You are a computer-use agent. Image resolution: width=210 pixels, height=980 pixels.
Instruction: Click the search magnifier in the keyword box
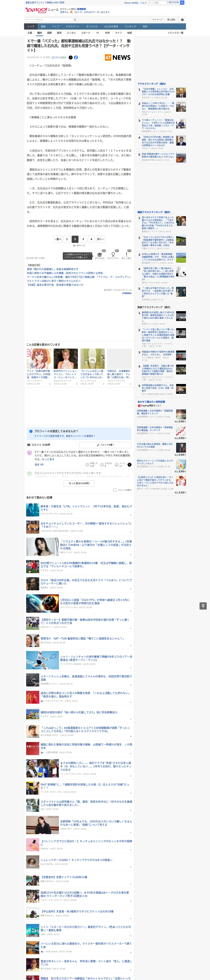tap(75, 20)
